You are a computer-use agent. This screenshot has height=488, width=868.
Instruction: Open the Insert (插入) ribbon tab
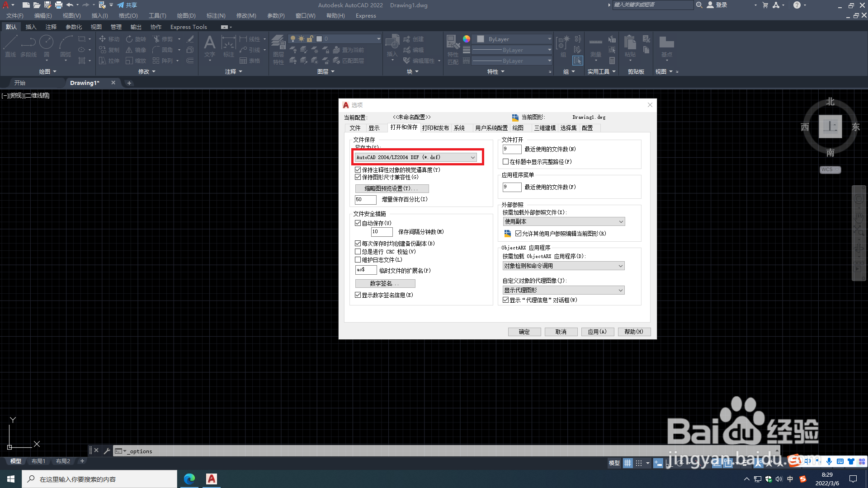[31, 27]
